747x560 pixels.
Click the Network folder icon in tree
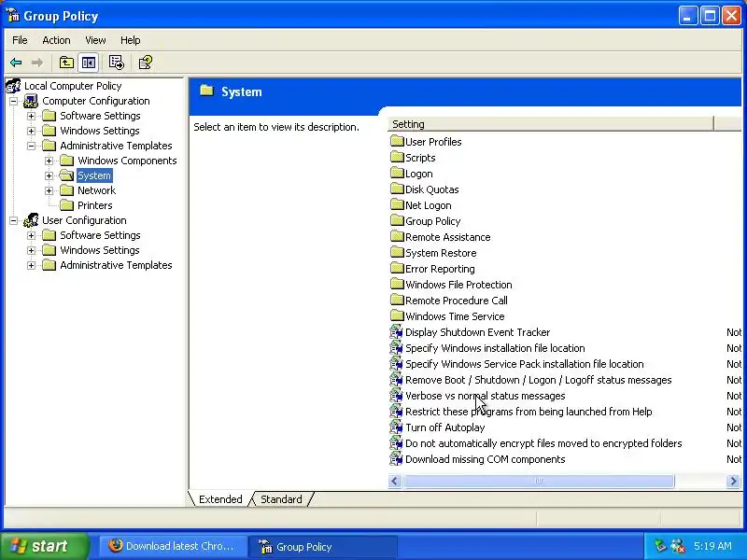[67, 190]
